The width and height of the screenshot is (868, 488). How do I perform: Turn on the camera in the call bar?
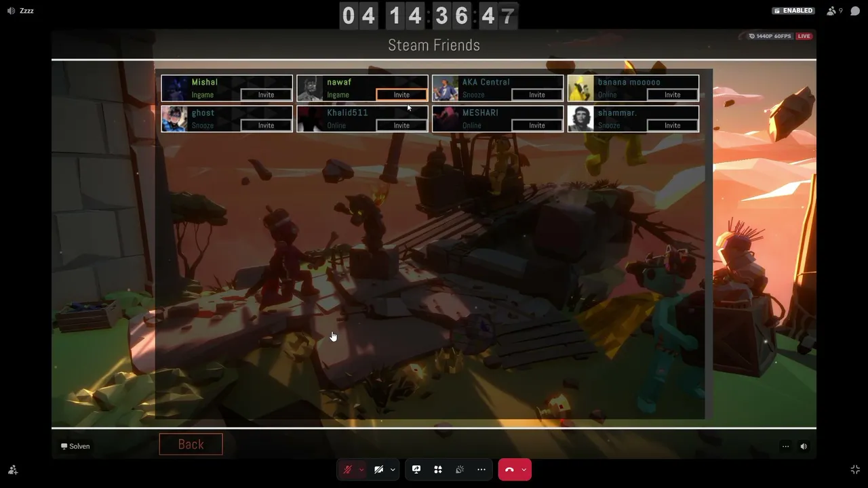(378, 470)
